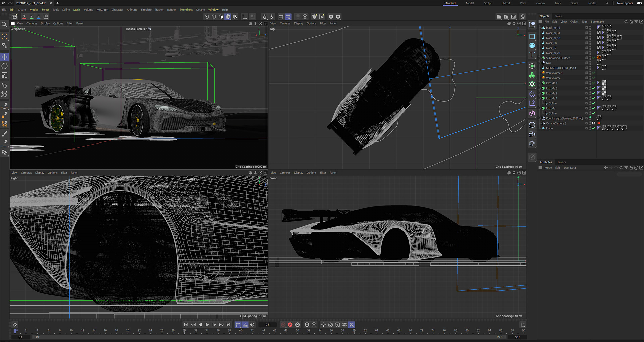Click the Text spline tool icon
644x342 pixels.
click(532, 55)
